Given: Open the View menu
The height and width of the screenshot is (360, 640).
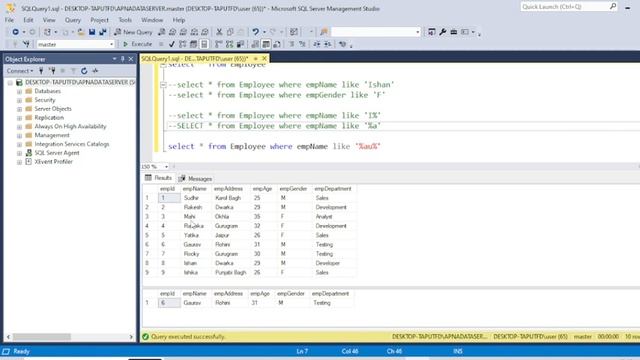Looking at the screenshot, I should pyautogui.click(x=49, y=20).
